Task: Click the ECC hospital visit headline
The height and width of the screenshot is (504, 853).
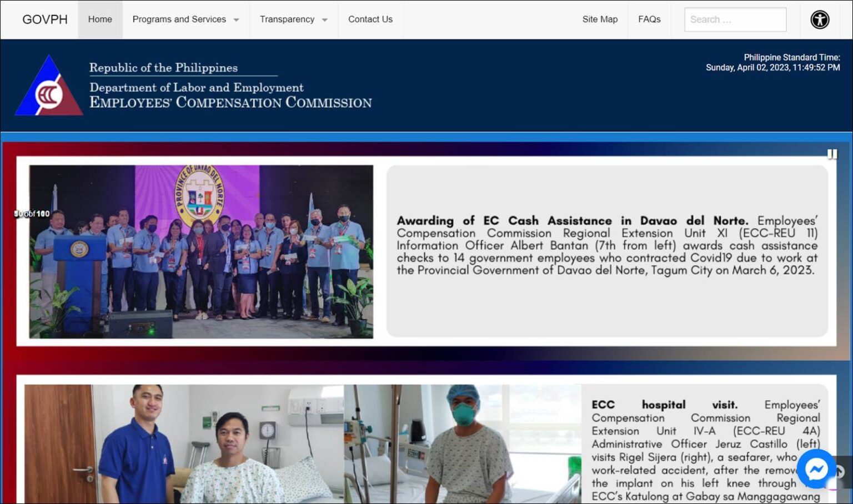Action: [x=664, y=405]
